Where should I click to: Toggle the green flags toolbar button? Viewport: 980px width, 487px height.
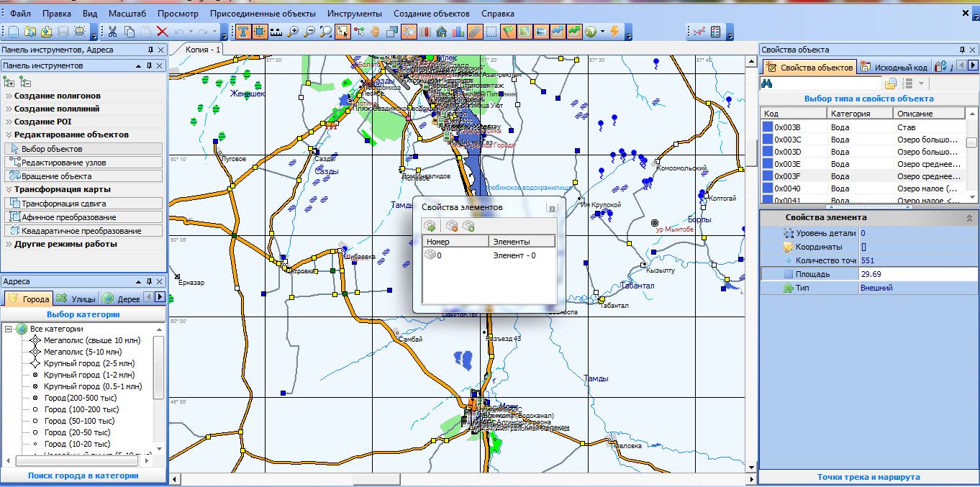508,32
